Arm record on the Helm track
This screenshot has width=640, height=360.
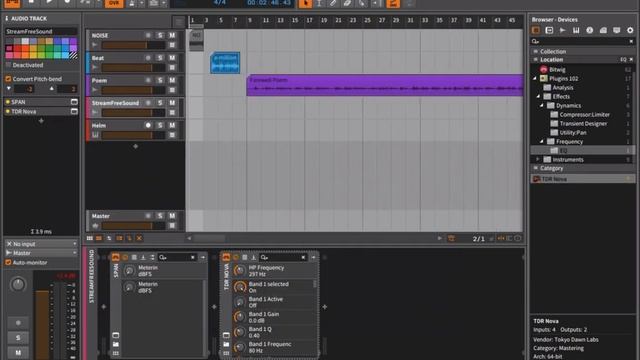pyautogui.click(x=148, y=125)
